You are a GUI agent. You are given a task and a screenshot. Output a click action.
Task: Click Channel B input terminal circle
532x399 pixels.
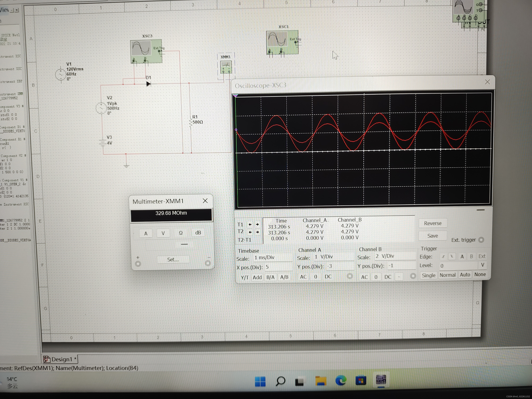tap(413, 276)
